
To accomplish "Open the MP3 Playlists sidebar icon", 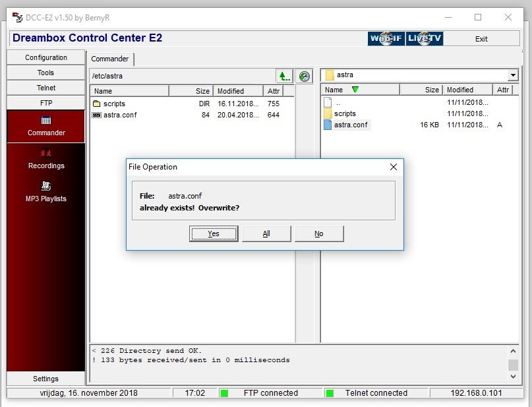I will 46,186.
